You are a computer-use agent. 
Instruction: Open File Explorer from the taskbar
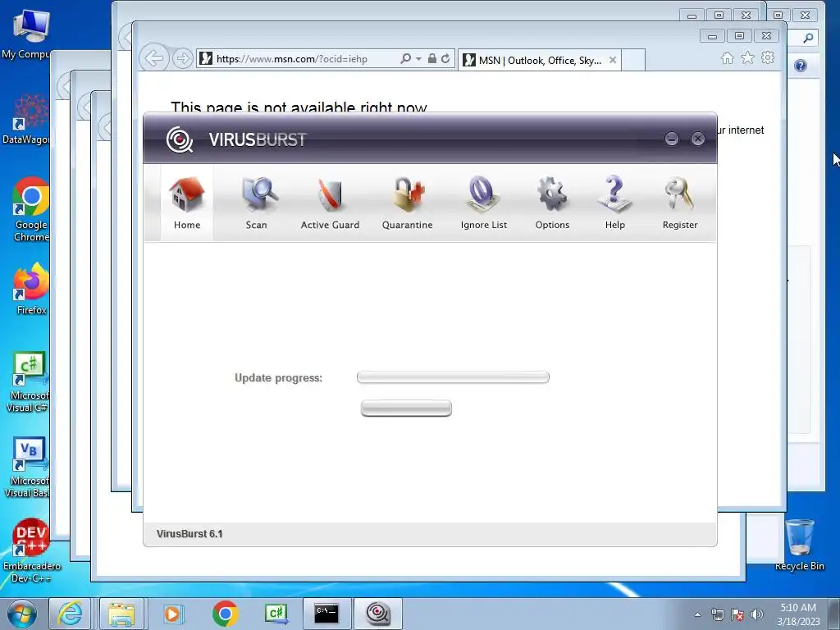click(121, 614)
